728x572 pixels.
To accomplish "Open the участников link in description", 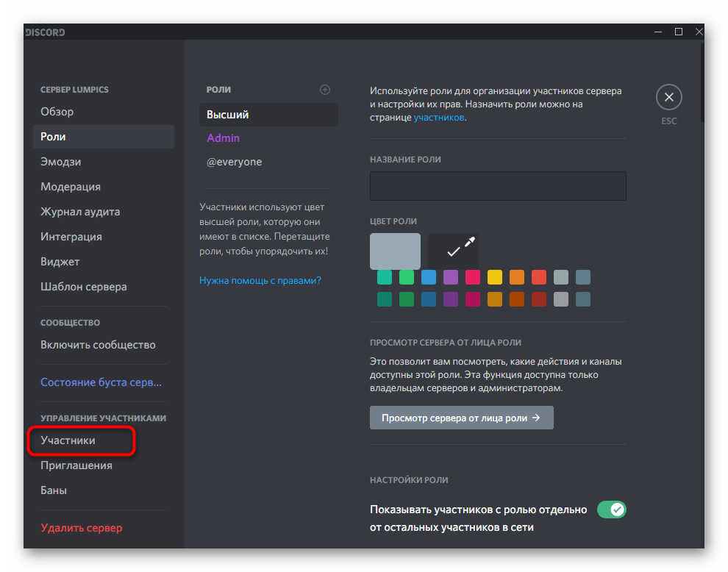I will tap(438, 117).
